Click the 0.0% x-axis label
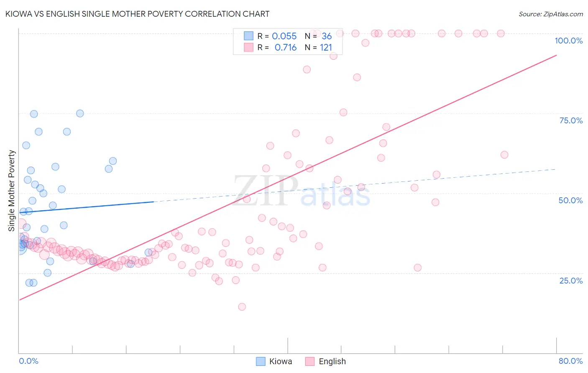 point(28,361)
